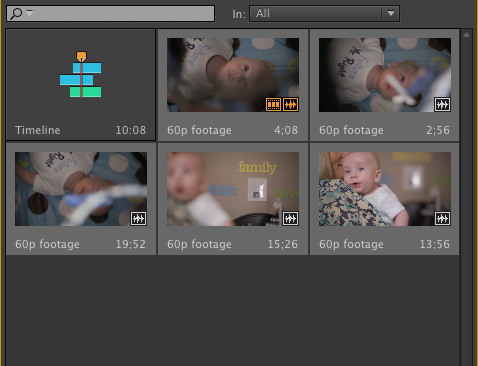
Task: Click the In: All dropdown arrow
Action: (x=391, y=14)
